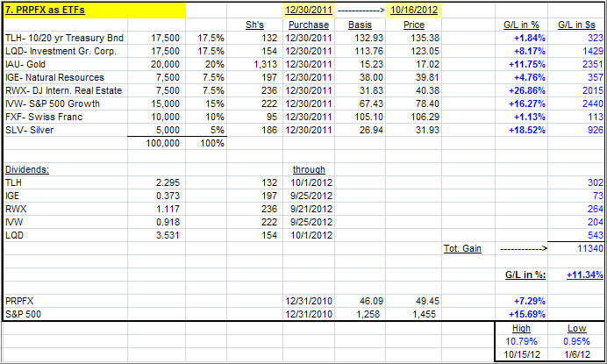Select the 10.79% high value
607x364 pixels.
click(x=521, y=341)
